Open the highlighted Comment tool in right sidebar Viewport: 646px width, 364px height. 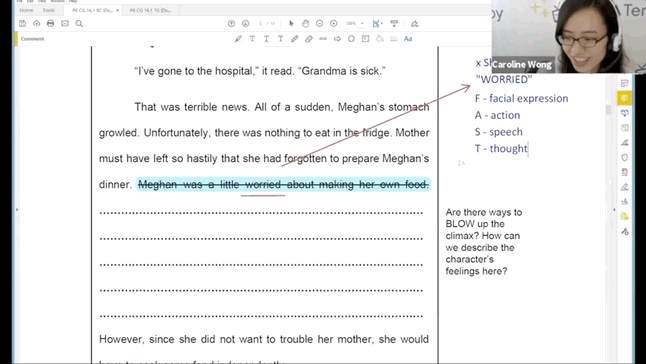pos(625,98)
